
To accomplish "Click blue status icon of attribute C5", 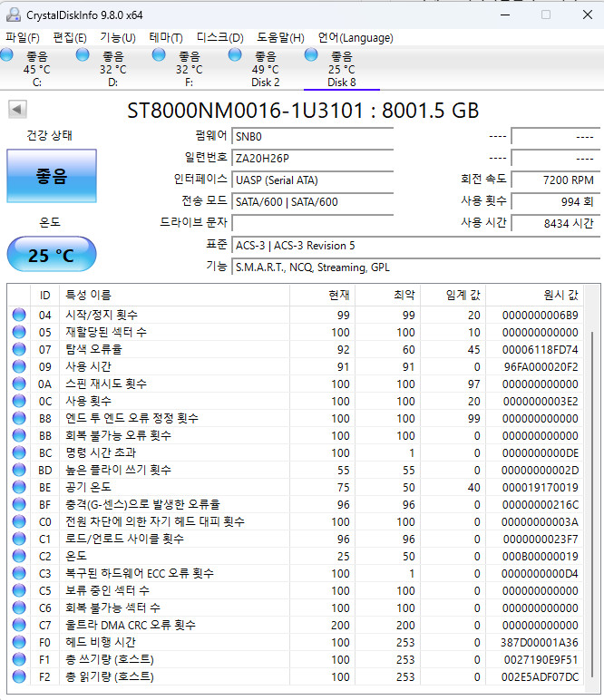I will pyautogui.click(x=19, y=590).
